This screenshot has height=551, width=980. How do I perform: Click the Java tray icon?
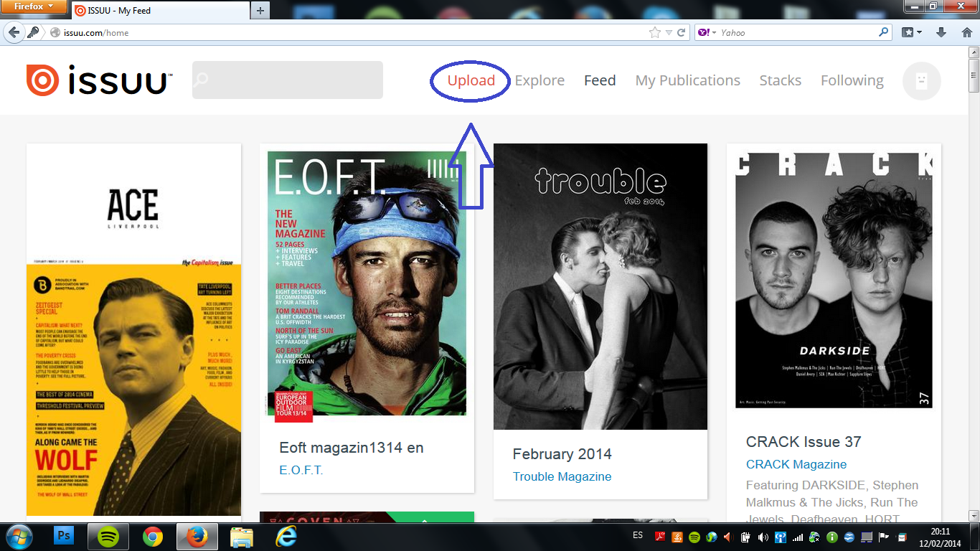coord(677,537)
